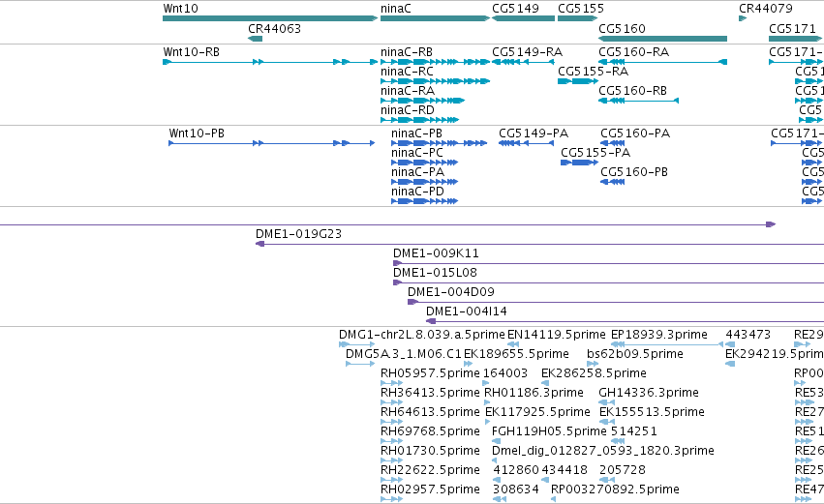Select the CG5149 gene feature
The image size is (824, 504).
[x=523, y=18]
